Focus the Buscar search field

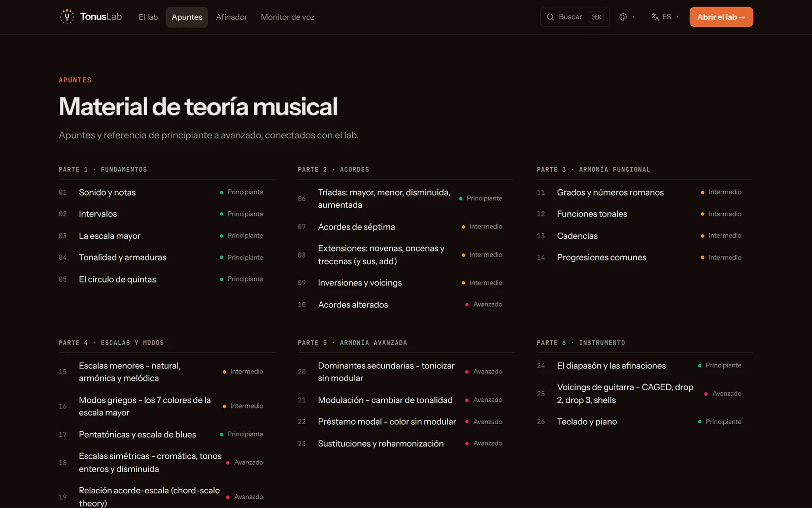tap(575, 17)
